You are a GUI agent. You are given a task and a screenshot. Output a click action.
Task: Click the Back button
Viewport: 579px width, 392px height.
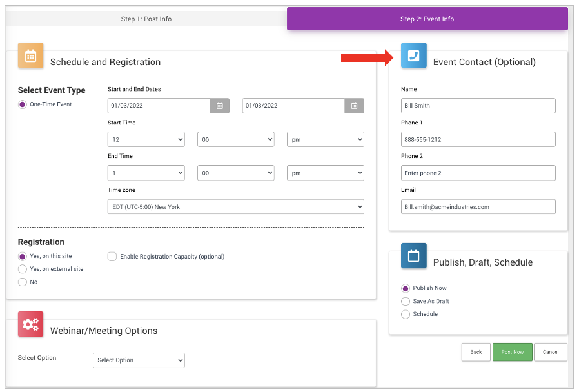pos(476,352)
